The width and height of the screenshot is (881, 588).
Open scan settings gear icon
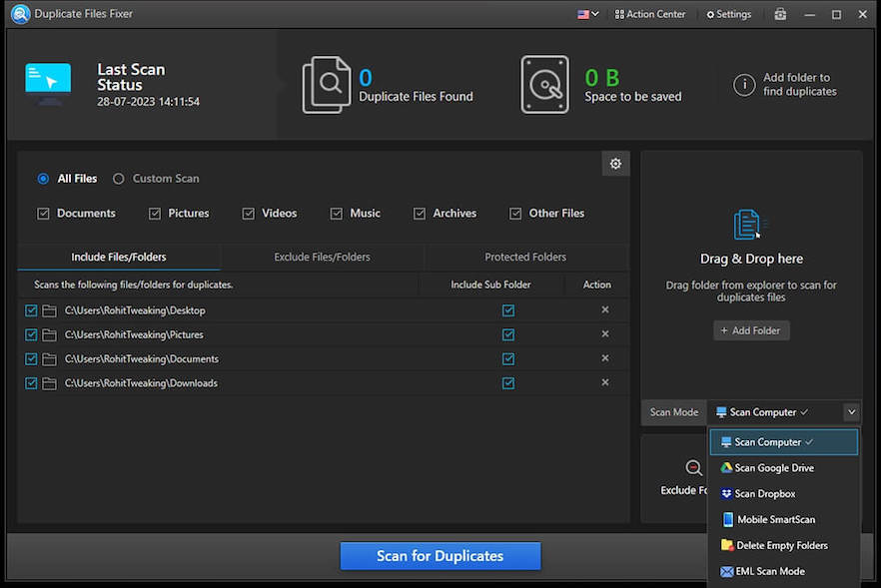pyautogui.click(x=615, y=164)
